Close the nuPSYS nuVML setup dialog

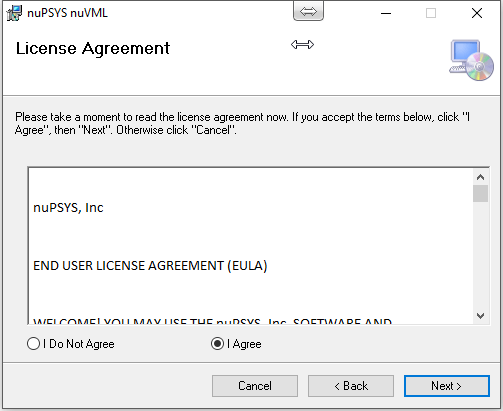[x=477, y=13]
